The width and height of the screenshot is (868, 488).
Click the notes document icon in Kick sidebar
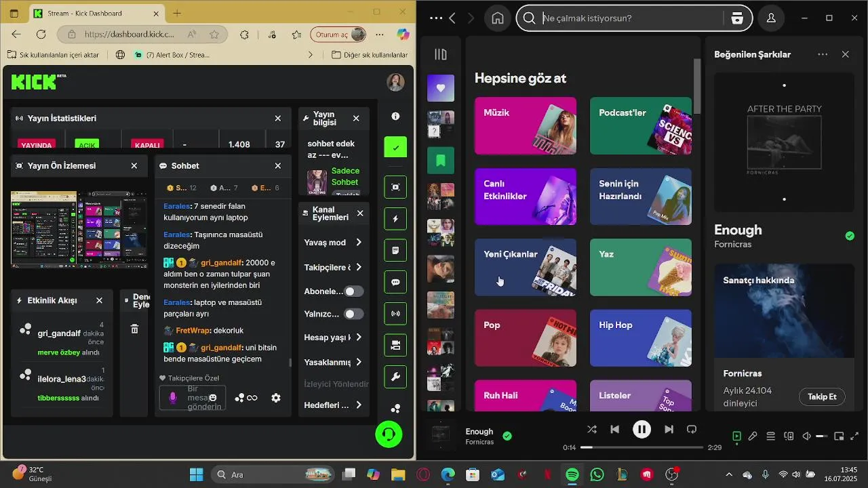click(x=395, y=251)
